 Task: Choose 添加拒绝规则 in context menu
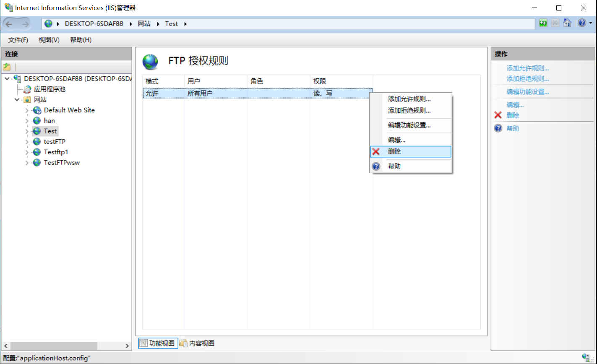click(410, 111)
